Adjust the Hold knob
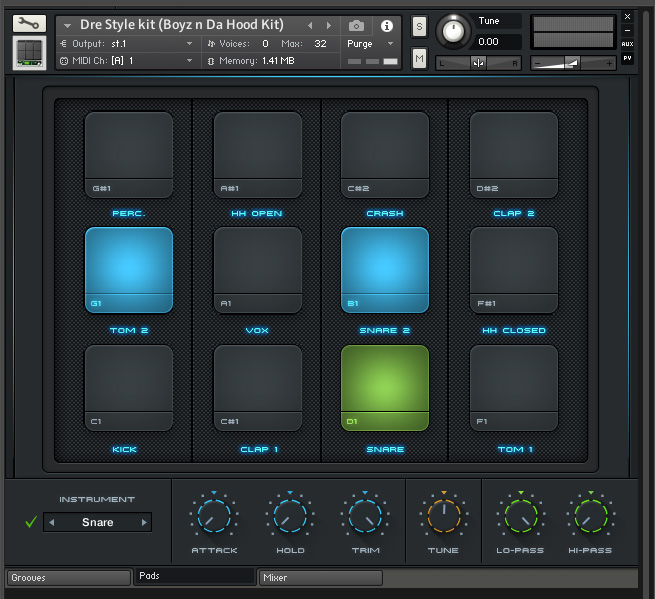This screenshot has width=655, height=599. pyautogui.click(x=290, y=516)
